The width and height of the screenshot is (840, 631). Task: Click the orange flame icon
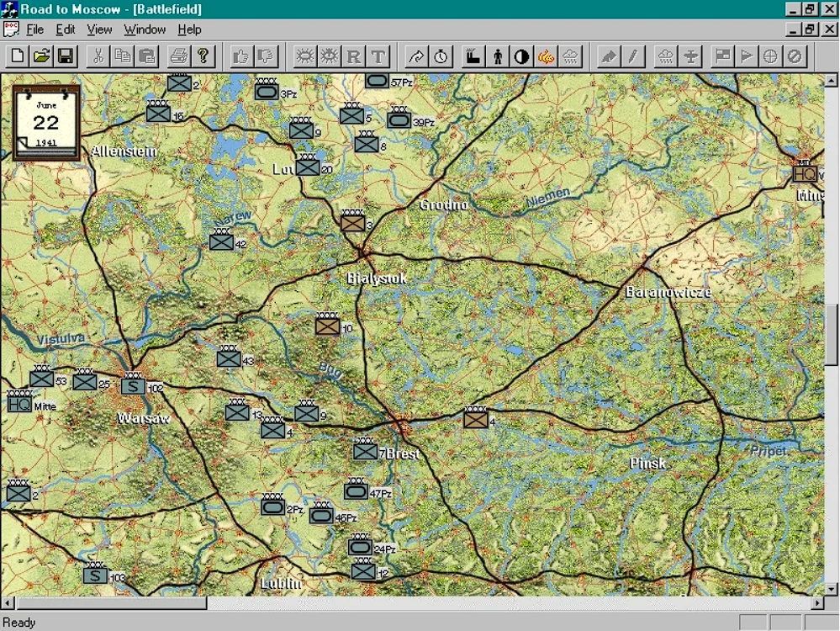point(546,56)
